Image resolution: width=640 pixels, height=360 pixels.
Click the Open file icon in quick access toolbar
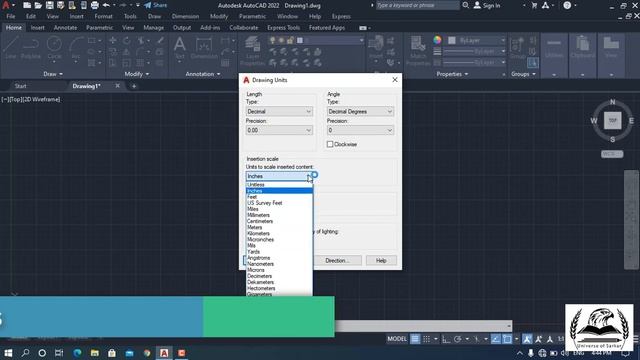[38, 5]
